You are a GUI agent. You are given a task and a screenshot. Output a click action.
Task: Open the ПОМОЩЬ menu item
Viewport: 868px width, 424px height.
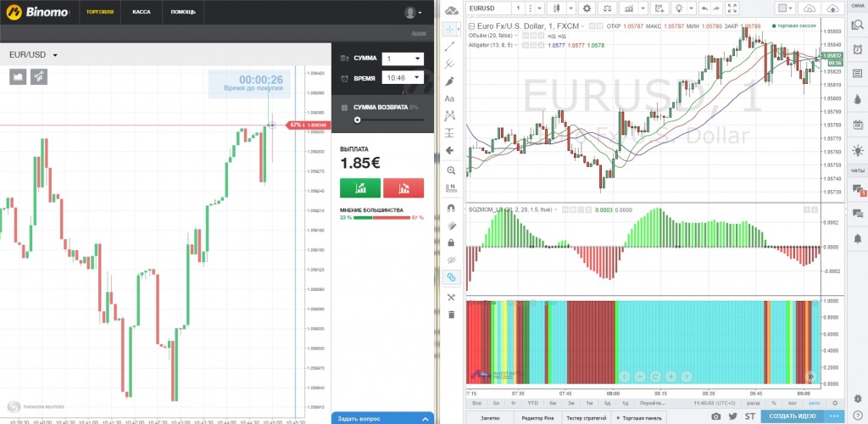[183, 12]
